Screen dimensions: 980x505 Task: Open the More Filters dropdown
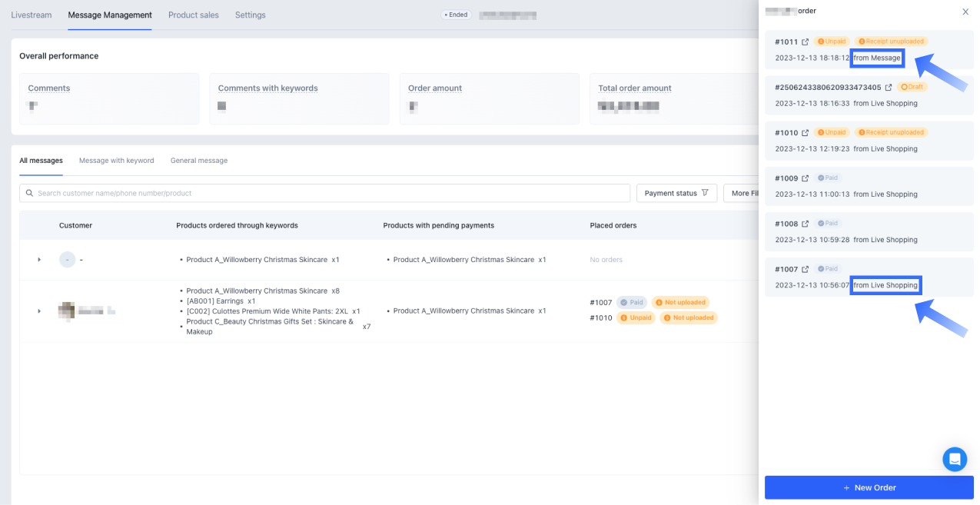coord(741,193)
